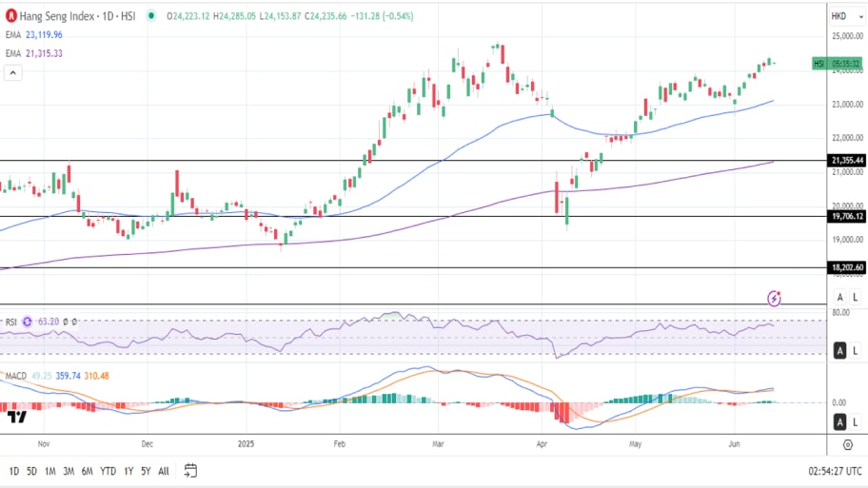Toggle log scale L for main price pane
Viewport: 868px width, 488px height.
click(855, 297)
